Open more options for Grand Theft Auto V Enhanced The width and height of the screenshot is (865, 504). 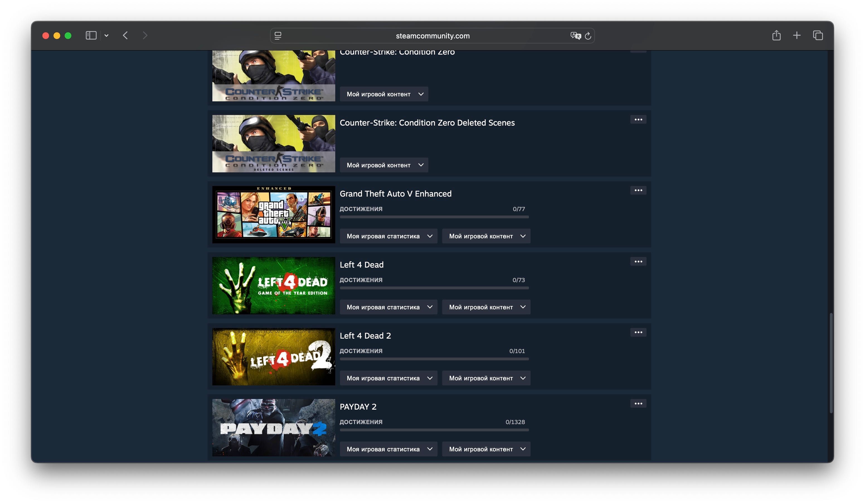(x=638, y=190)
